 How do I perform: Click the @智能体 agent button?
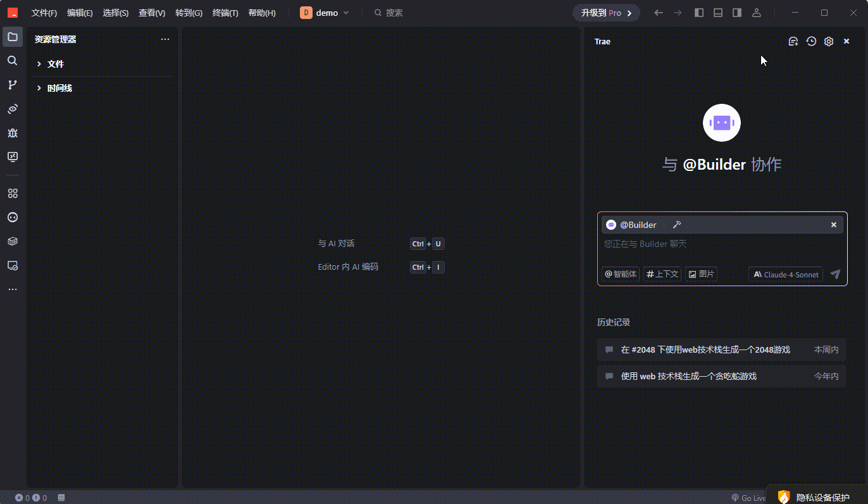click(621, 274)
